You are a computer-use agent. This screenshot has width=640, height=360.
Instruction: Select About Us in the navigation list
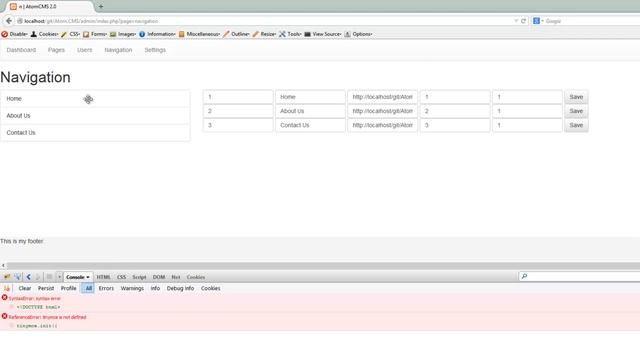[x=95, y=116]
